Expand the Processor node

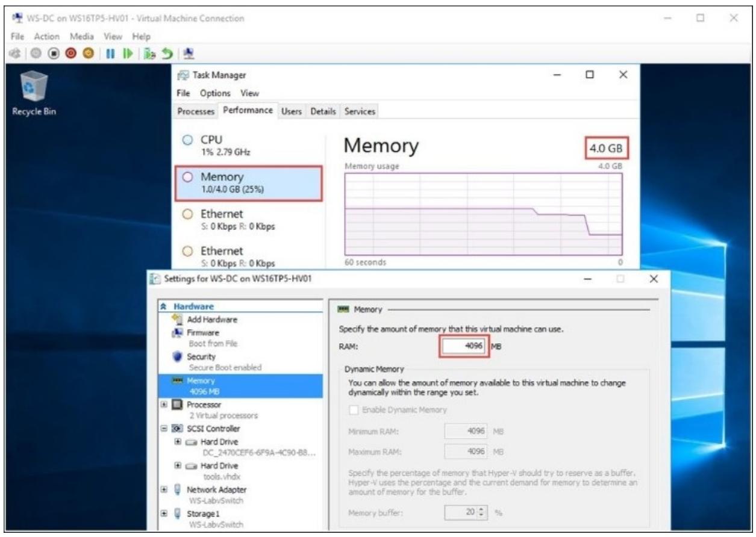(x=163, y=405)
